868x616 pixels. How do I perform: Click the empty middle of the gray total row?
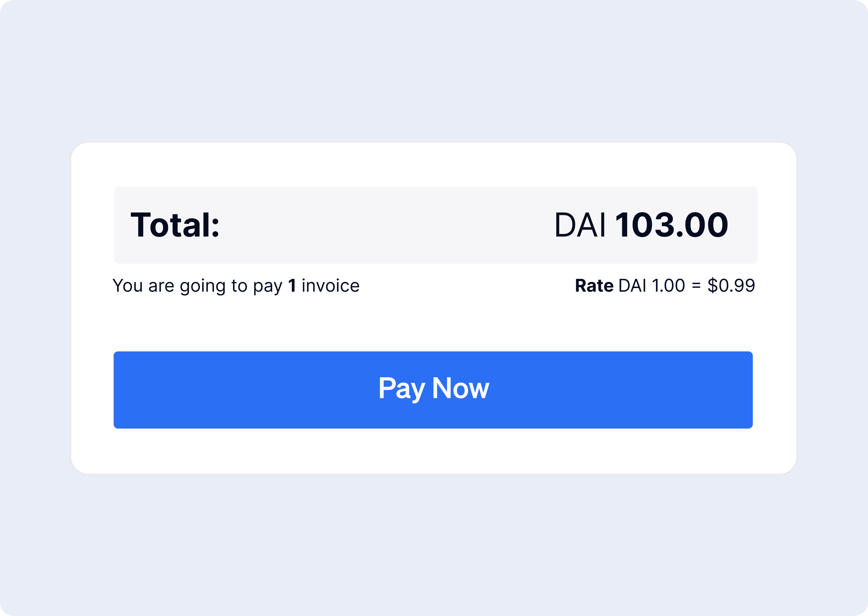(x=379, y=225)
